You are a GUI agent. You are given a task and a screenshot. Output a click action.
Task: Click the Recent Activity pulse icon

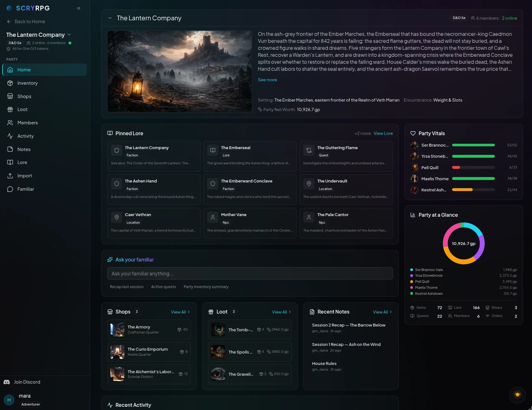tap(110, 405)
